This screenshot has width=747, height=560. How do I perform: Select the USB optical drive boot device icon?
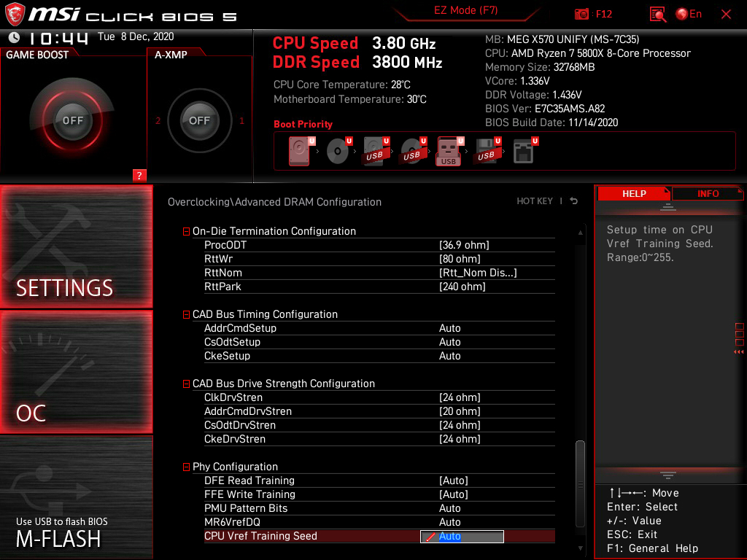(x=413, y=152)
